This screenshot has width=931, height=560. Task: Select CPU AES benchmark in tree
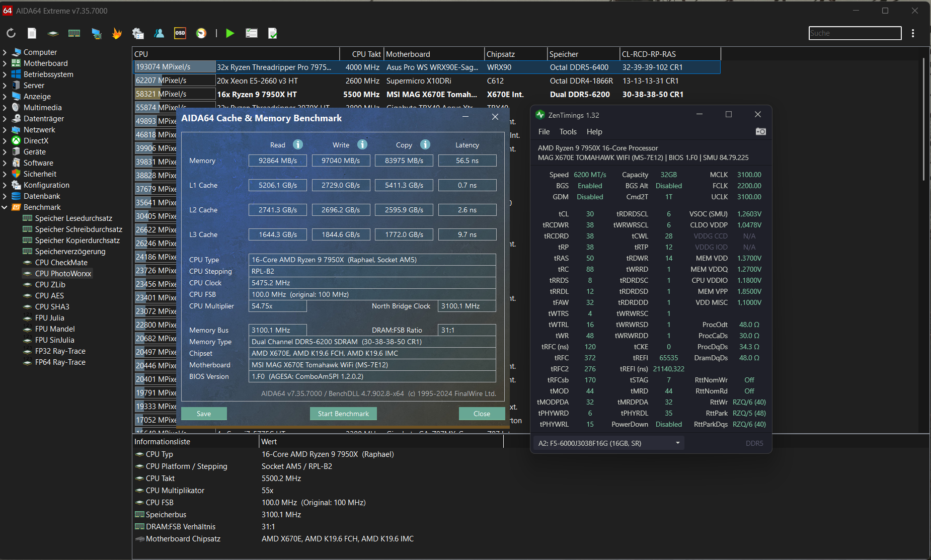tap(49, 296)
